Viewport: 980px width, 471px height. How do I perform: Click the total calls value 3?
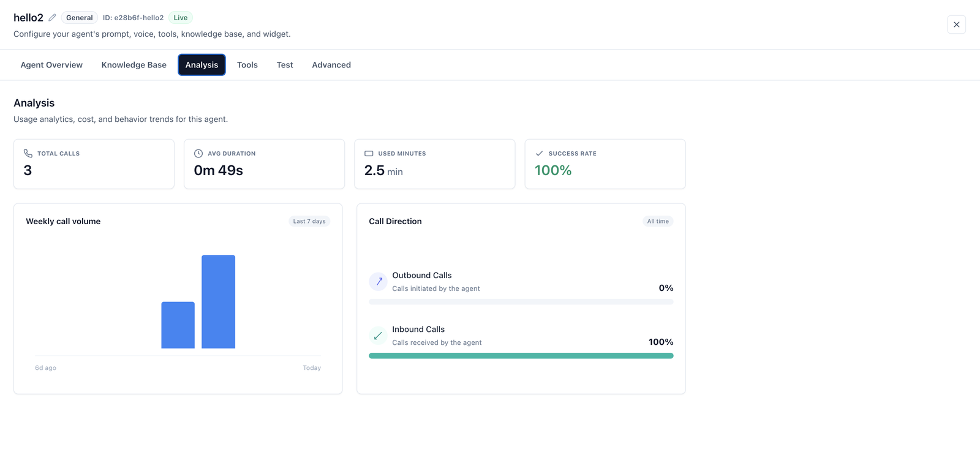[28, 170]
